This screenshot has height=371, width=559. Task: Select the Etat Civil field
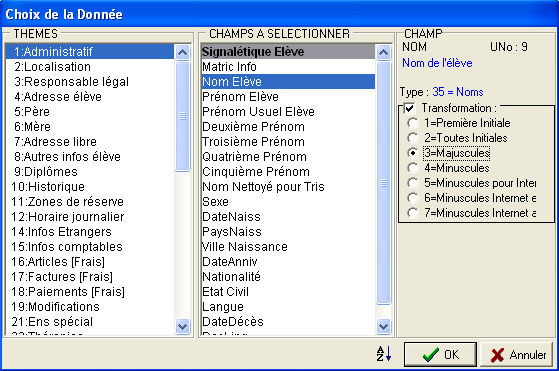point(288,291)
